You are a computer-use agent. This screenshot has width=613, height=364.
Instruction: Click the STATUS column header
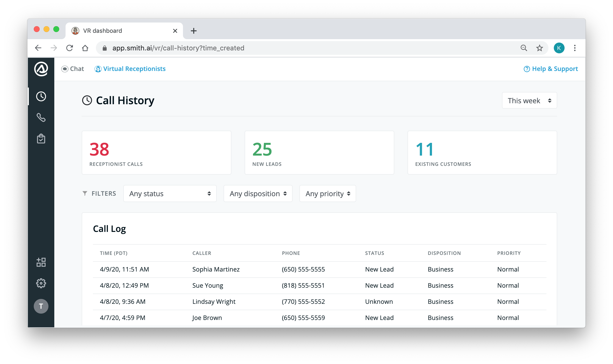[375, 253]
